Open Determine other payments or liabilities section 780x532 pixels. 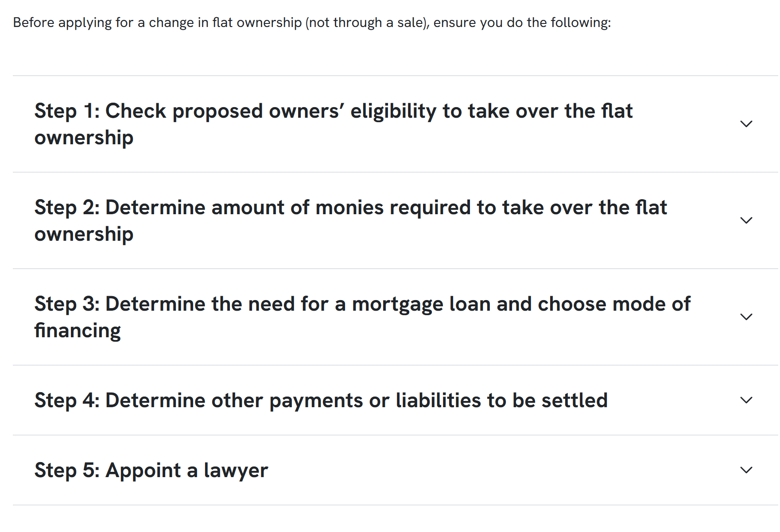[396, 400]
